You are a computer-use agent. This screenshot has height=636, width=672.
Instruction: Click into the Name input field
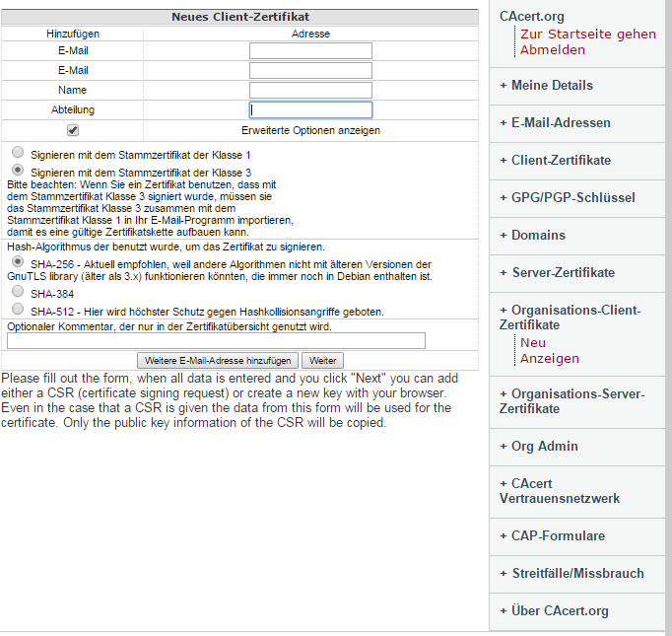tap(310, 91)
